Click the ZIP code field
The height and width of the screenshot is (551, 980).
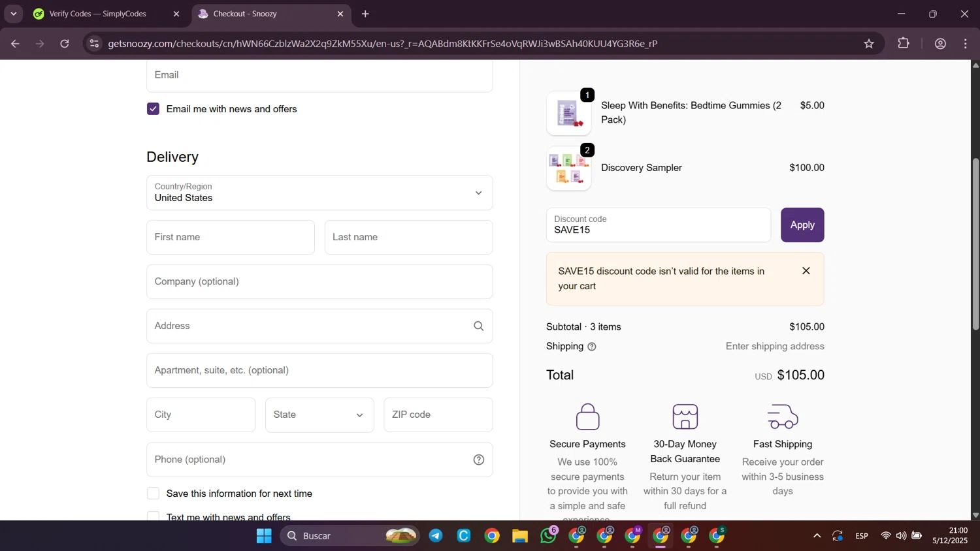[x=438, y=415]
